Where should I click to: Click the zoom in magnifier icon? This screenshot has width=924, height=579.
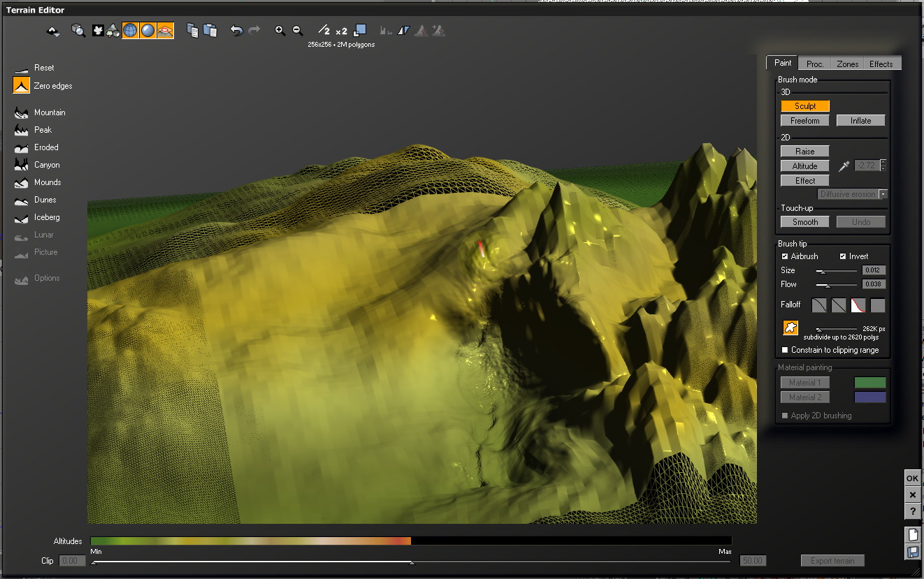click(x=280, y=31)
